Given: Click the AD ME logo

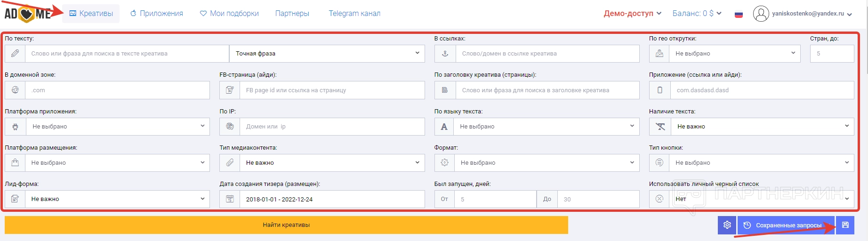Looking at the screenshot, I should click(27, 14).
